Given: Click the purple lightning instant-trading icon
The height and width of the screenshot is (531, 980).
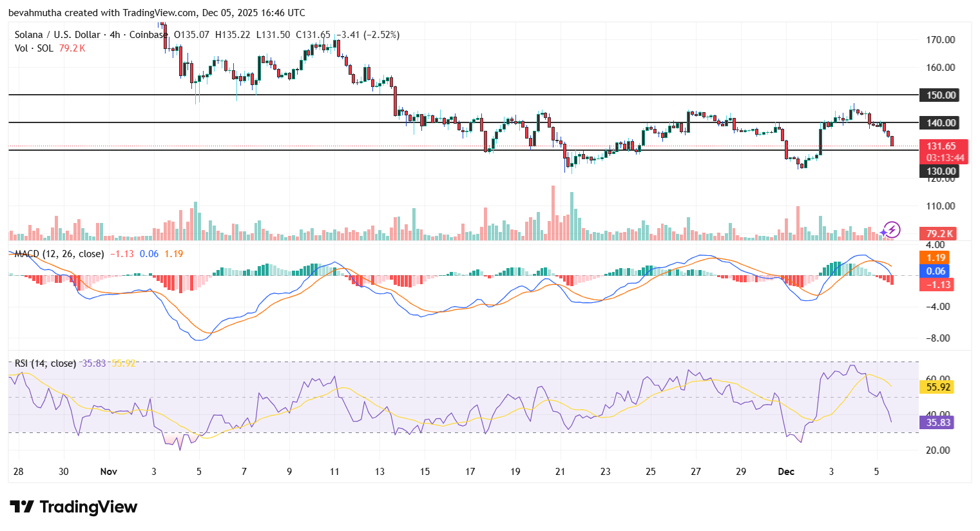Looking at the screenshot, I should tap(892, 229).
